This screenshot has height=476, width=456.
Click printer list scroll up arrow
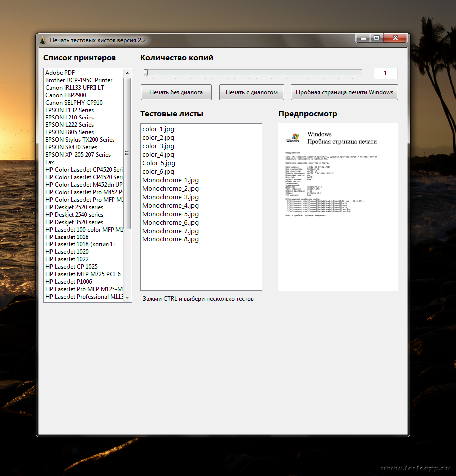128,73
